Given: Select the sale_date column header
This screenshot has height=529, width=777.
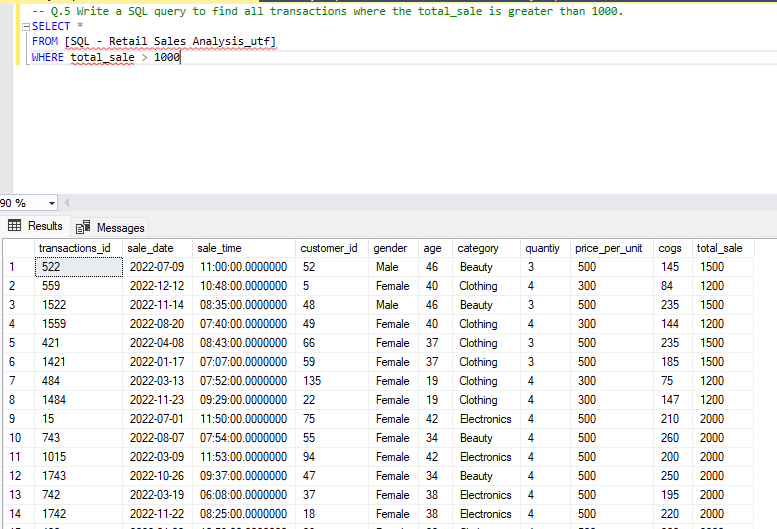Looking at the screenshot, I should point(158,248).
